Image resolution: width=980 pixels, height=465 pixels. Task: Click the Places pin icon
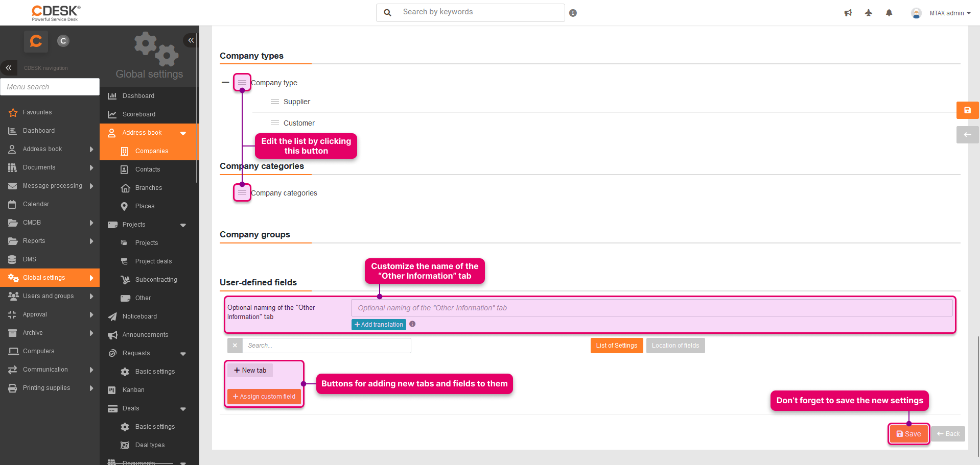pos(125,206)
